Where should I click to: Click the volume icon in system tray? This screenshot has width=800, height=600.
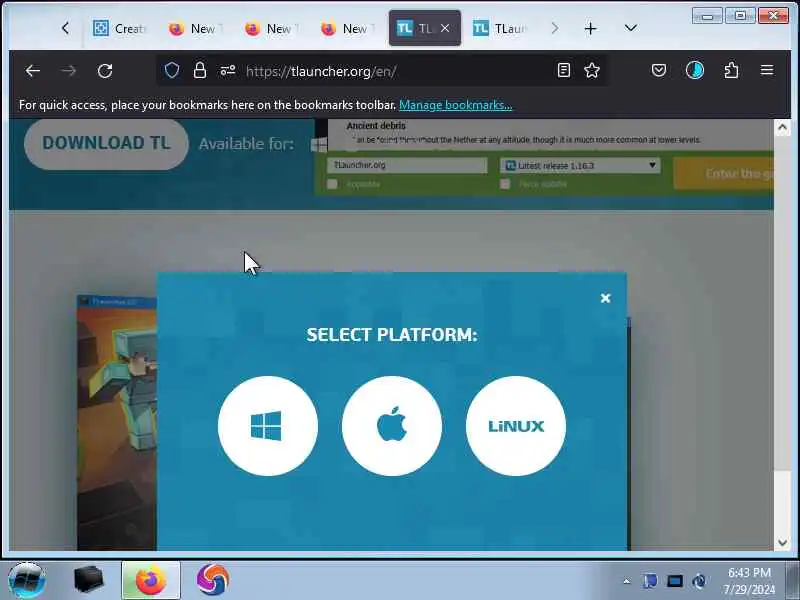(x=699, y=581)
